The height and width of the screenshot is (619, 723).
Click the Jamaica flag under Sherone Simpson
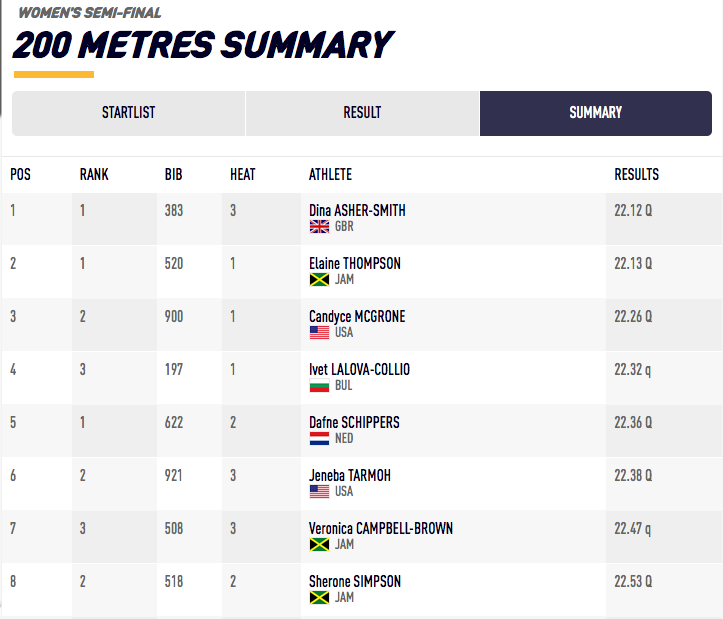click(x=319, y=598)
